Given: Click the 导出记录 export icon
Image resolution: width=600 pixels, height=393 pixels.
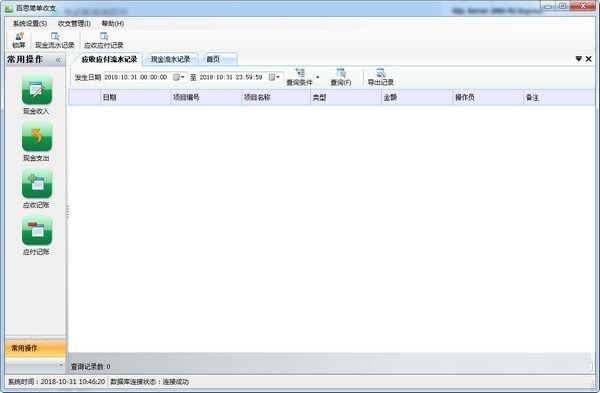Looking at the screenshot, I should pyautogui.click(x=380, y=77).
